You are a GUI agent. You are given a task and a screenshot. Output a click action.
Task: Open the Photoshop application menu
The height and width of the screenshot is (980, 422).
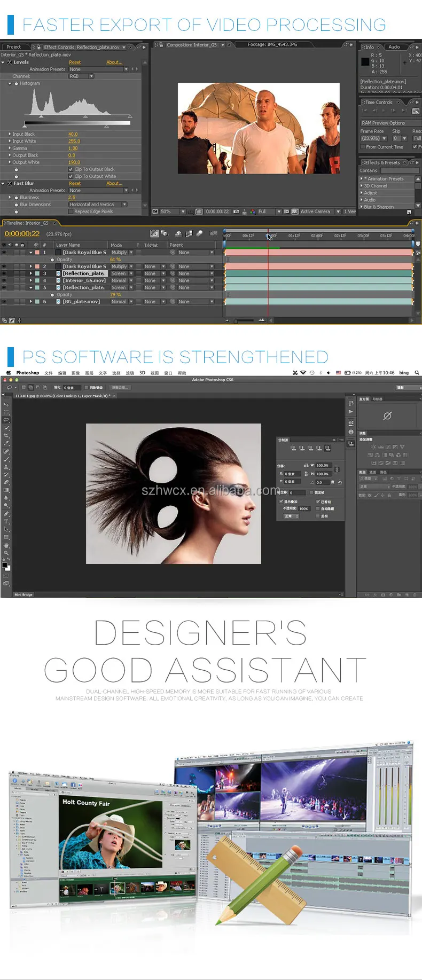(x=27, y=373)
